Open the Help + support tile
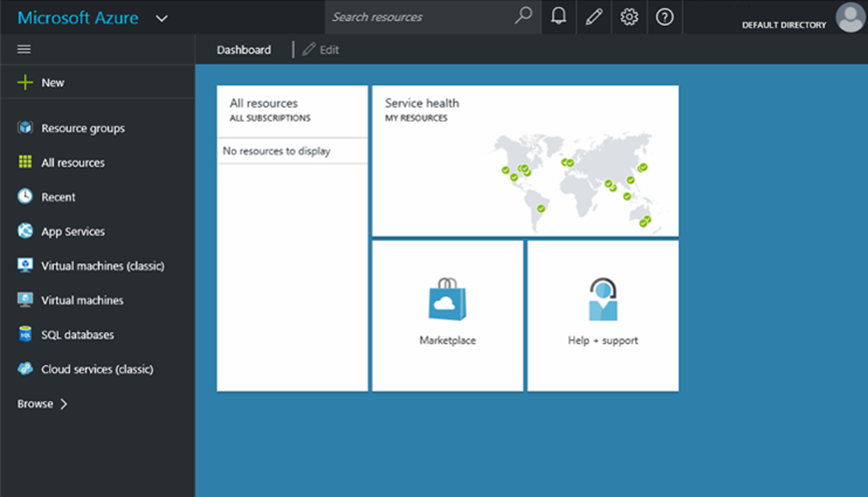This screenshot has height=497, width=868. 603,315
